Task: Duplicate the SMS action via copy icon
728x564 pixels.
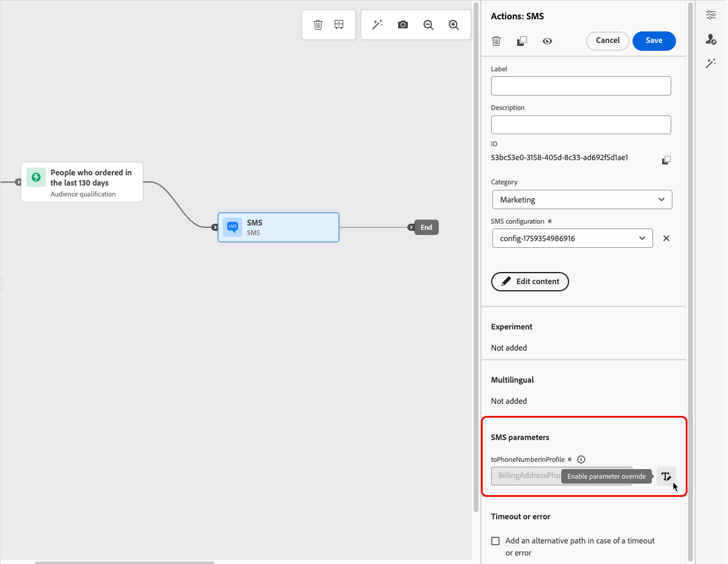Action: 522,41
